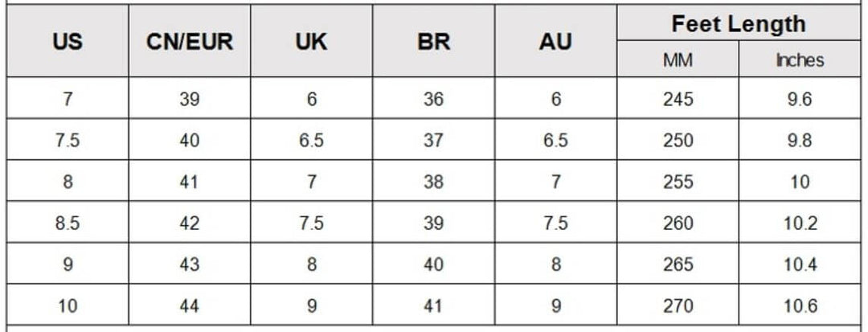This screenshot has width=868, height=332.
Task: Click the CN/EUR size 43 cell
Action: click(x=190, y=264)
